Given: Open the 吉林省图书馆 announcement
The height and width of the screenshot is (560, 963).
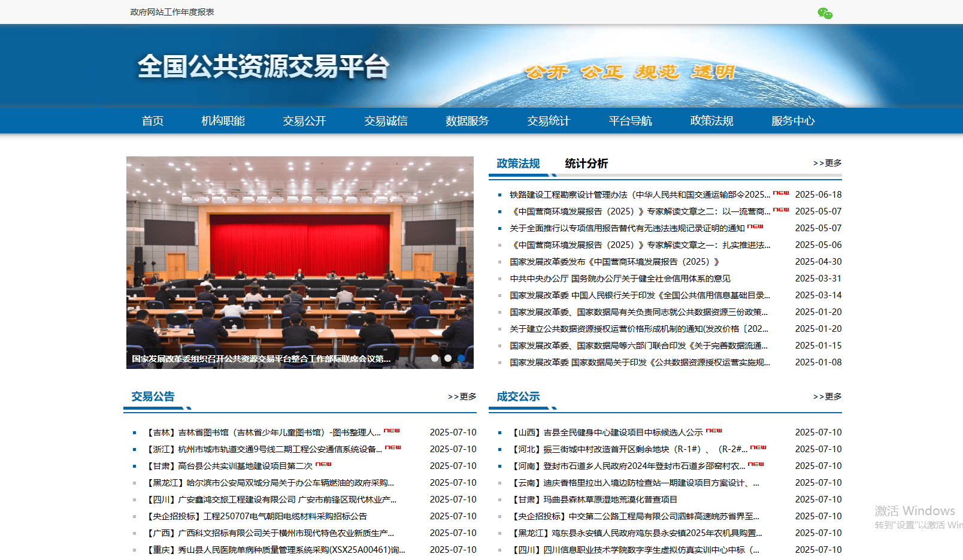Looking at the screenshot, I should [x=264, y=432].
